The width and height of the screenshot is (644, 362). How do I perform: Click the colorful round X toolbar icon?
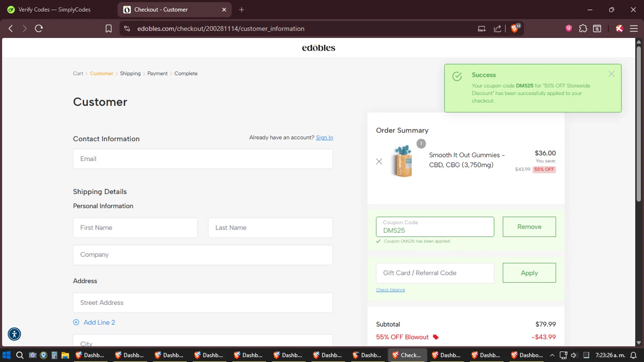pyautogui.click(x=619, y=28)
